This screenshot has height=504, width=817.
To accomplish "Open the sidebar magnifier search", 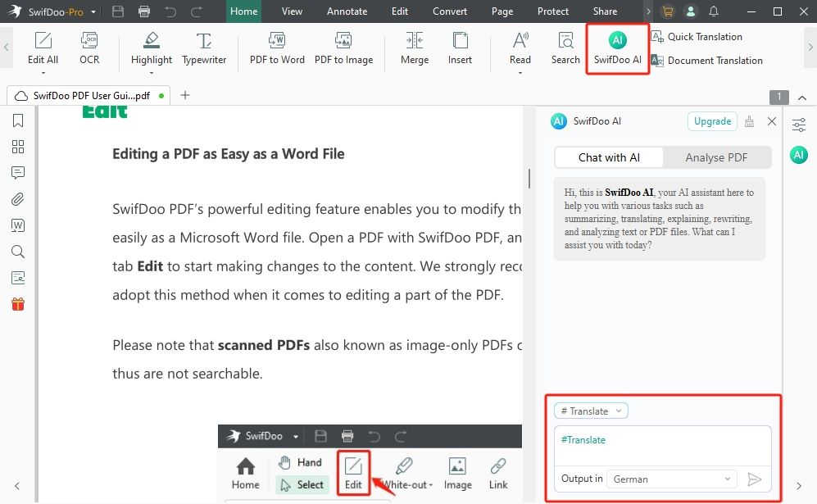I will pos(18,252).
